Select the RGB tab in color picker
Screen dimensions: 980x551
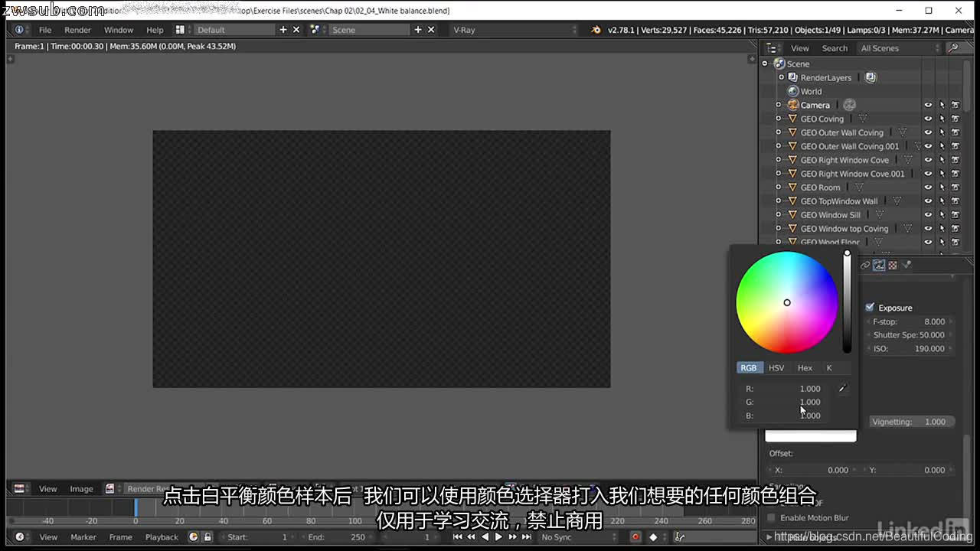tap(749, 367)
